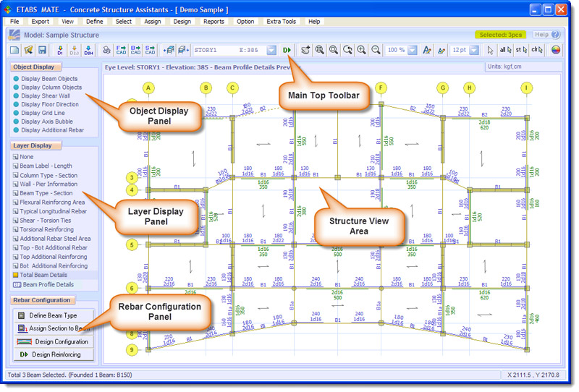Click the print icon in toolbar
The image size is (579, 392).
pyautogui.click(x=106, y=50)
